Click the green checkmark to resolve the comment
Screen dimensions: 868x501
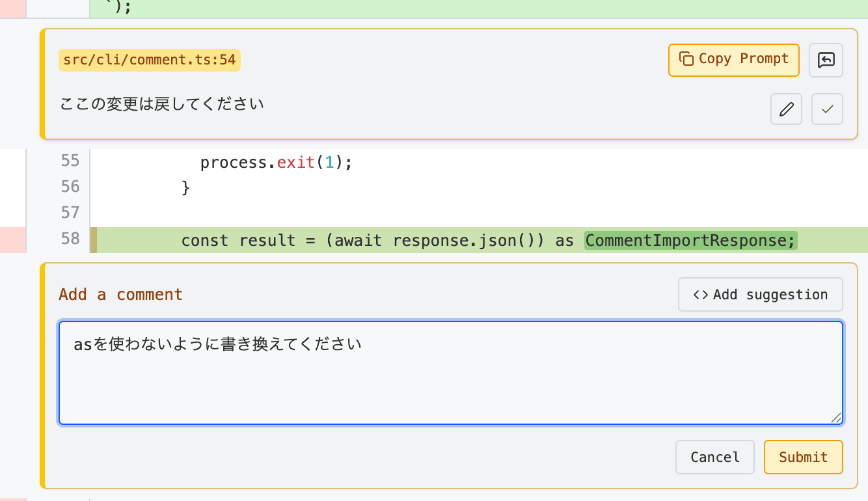coord(826,109)
